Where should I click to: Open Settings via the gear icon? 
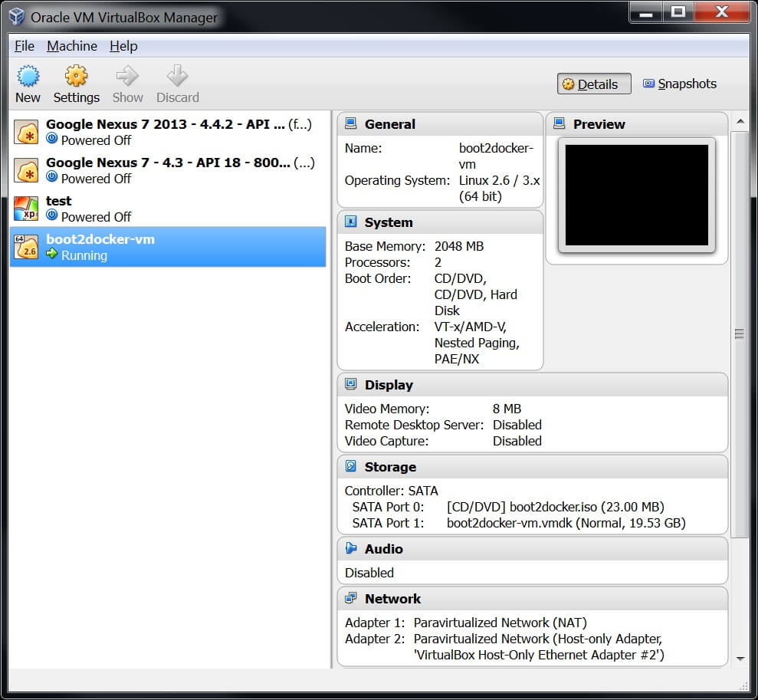point(77,76)
